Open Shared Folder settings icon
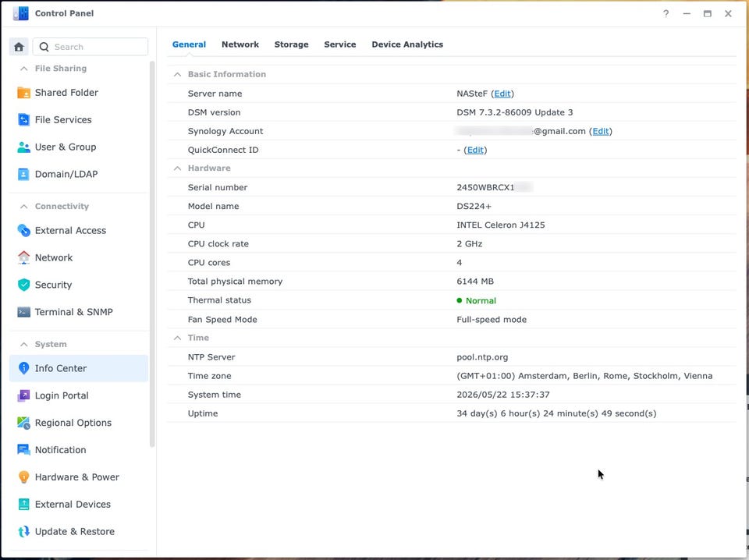 (23, 93)
